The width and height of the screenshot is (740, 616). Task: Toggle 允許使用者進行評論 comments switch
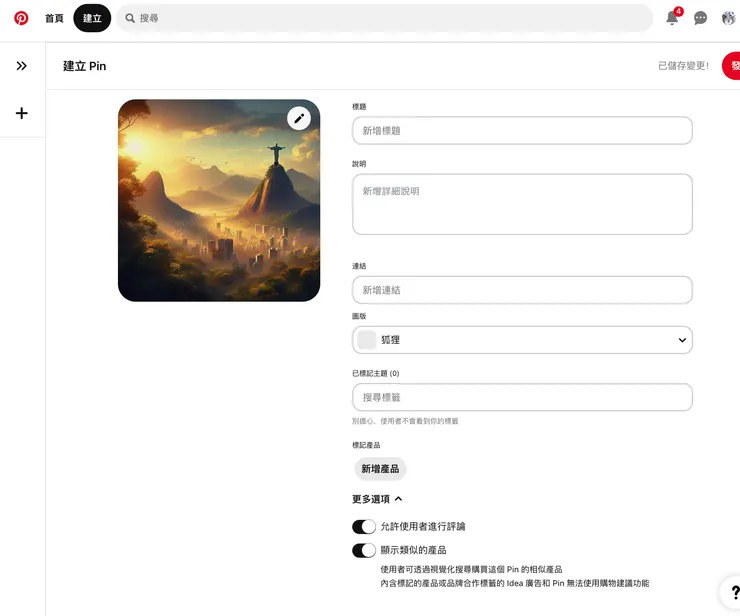(x=364, y=526)
